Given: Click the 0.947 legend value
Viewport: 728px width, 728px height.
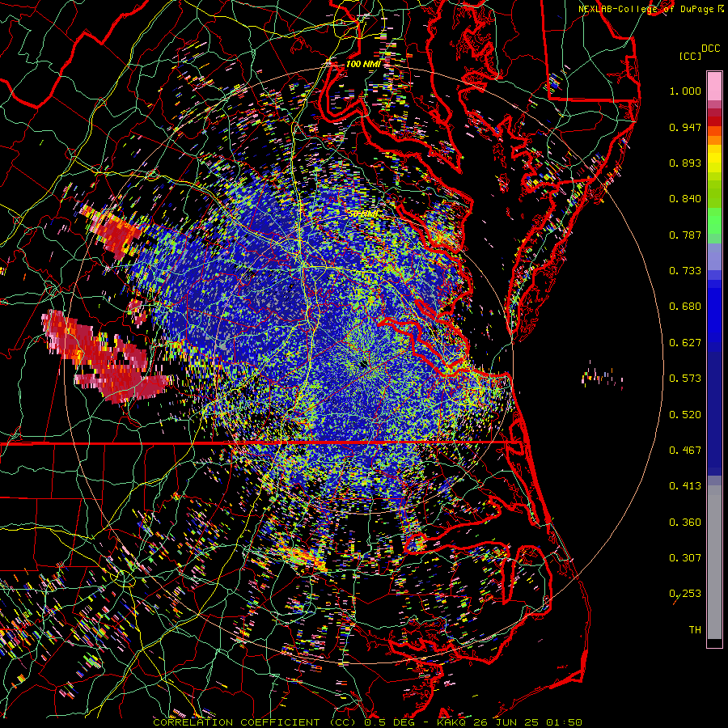Looking at the screenshot, I should [x=685, y=127].
